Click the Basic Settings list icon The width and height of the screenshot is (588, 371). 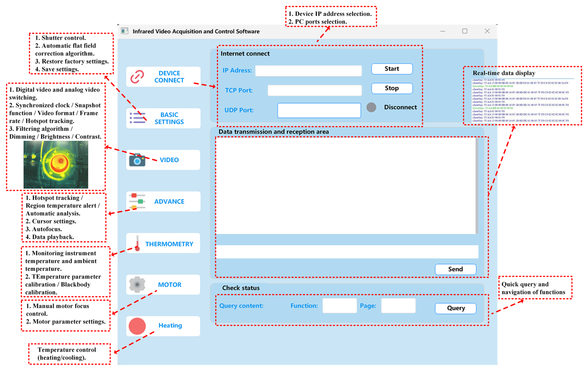click(x=138, y=118)
